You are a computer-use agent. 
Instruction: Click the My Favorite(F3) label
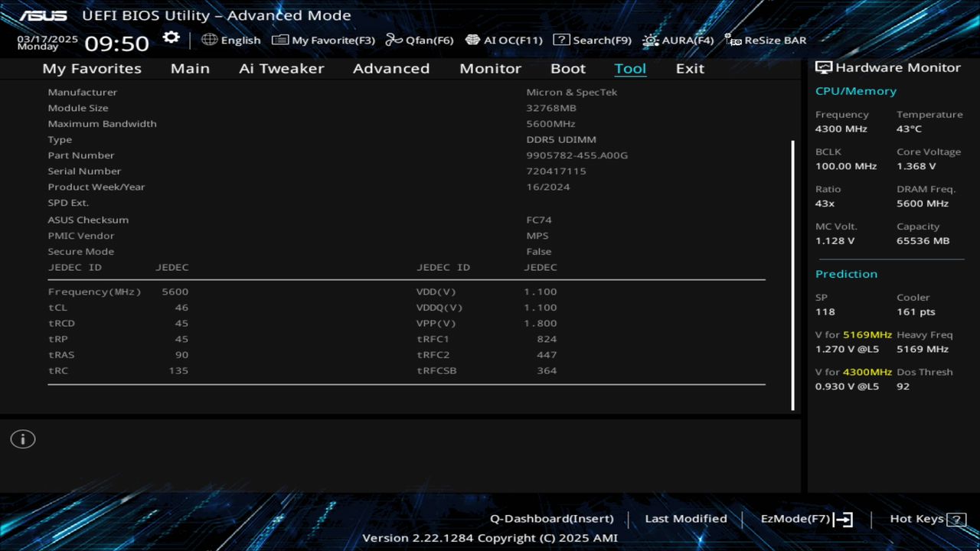(x=333, y=40)
